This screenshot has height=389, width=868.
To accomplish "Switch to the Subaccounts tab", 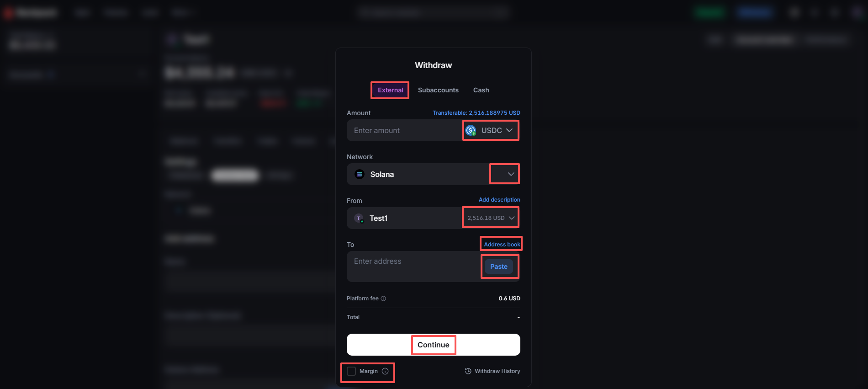I will [x=438, y=90].
